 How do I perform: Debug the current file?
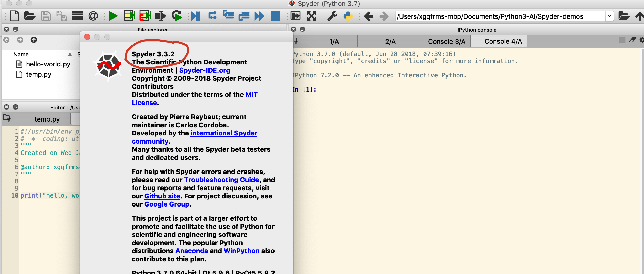pos(196,16)
